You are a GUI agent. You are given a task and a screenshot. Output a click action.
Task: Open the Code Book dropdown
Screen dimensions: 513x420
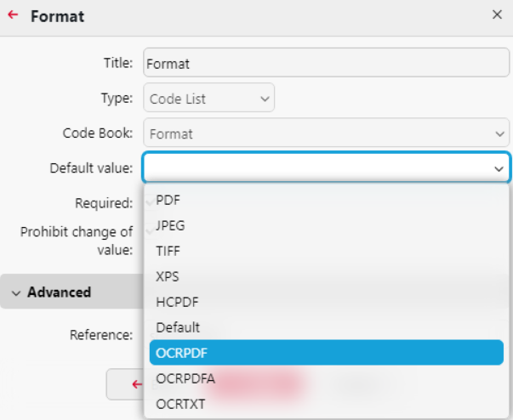(326, 133)
